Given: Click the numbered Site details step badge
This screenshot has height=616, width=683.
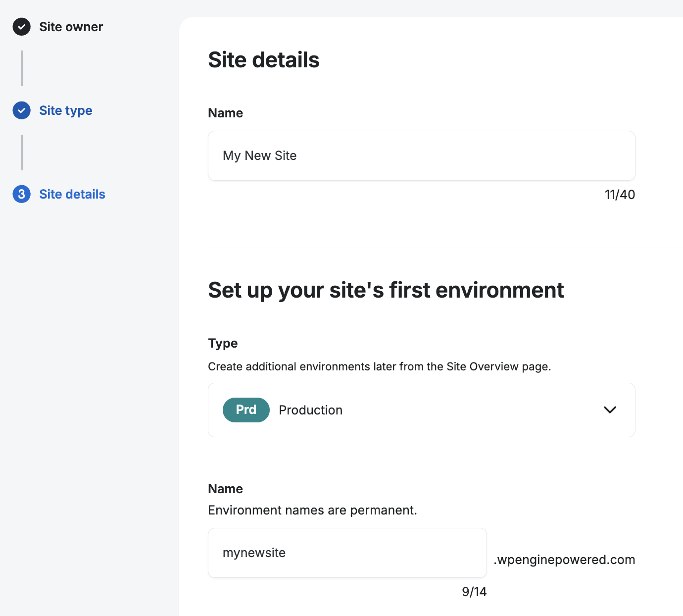Looking at the screenshot, I should tap(21, 194).
